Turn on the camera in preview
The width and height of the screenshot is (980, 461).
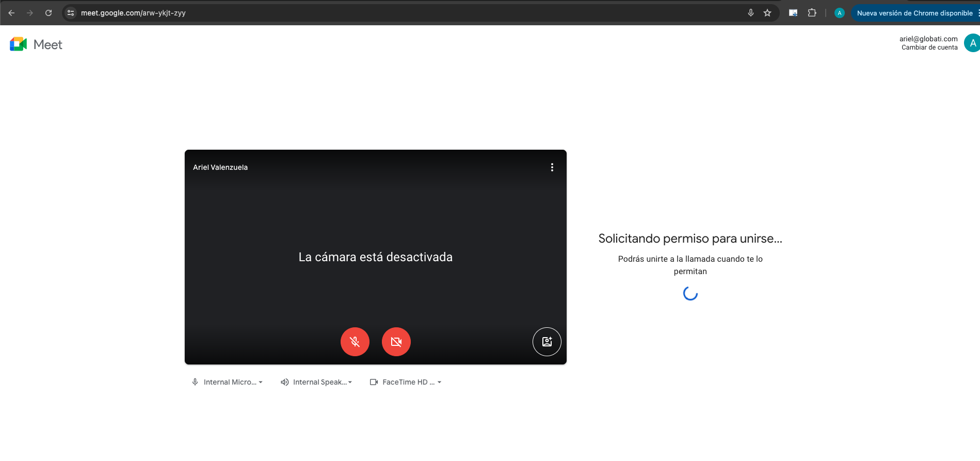click(x=396, y=342)
